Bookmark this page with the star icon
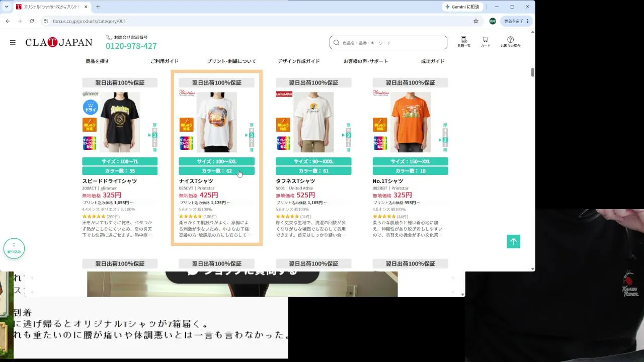Screen dimensions: 644x362 (476, 21)
